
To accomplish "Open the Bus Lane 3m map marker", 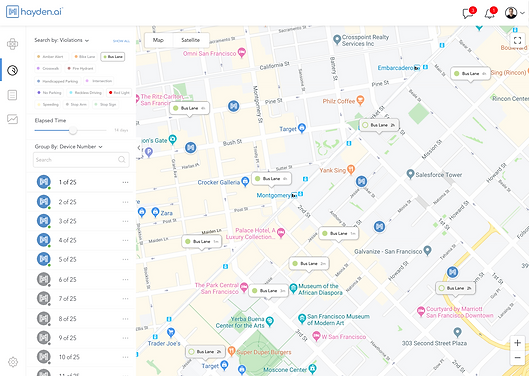I will click(269, 291).
